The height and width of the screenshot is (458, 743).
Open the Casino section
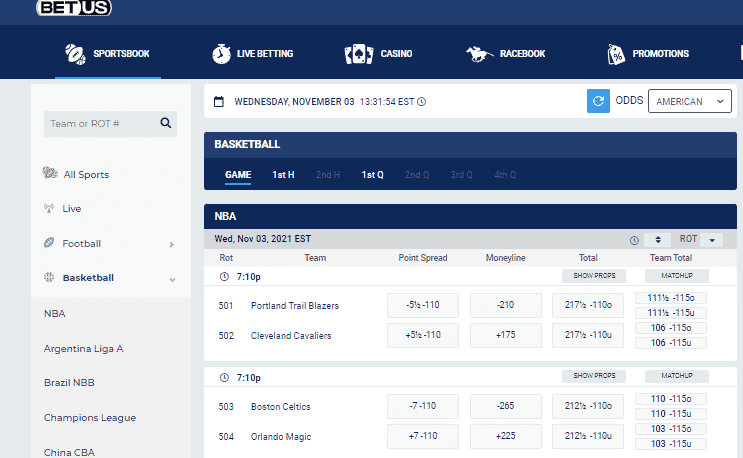click(379, 54)
